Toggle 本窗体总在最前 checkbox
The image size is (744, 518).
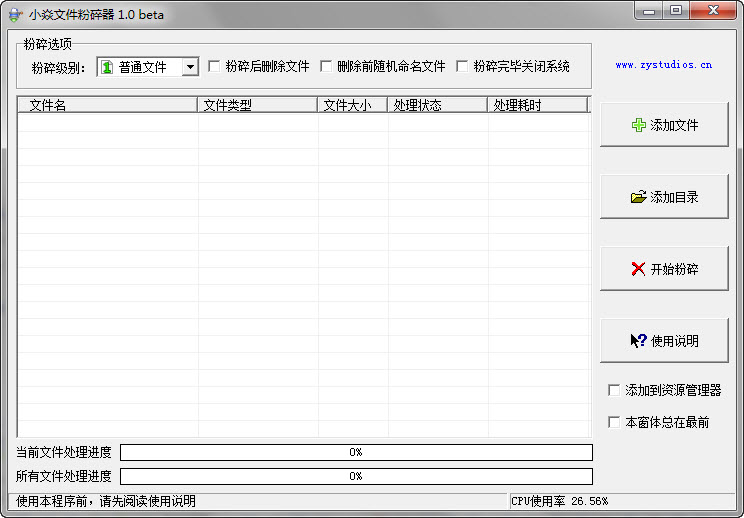pyautogui.click(x=614, y=422)
